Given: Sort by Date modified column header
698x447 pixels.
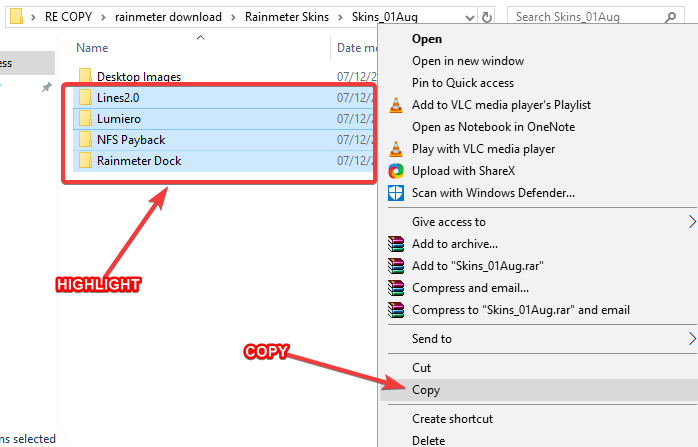Looking at the screenshot, I should (356, 48).
